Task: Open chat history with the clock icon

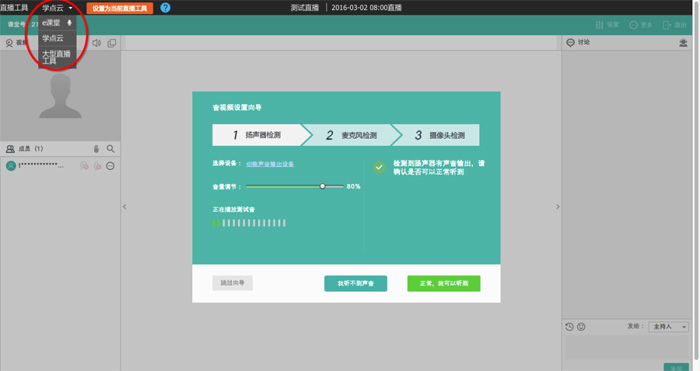Action: (x=569, y=327)
